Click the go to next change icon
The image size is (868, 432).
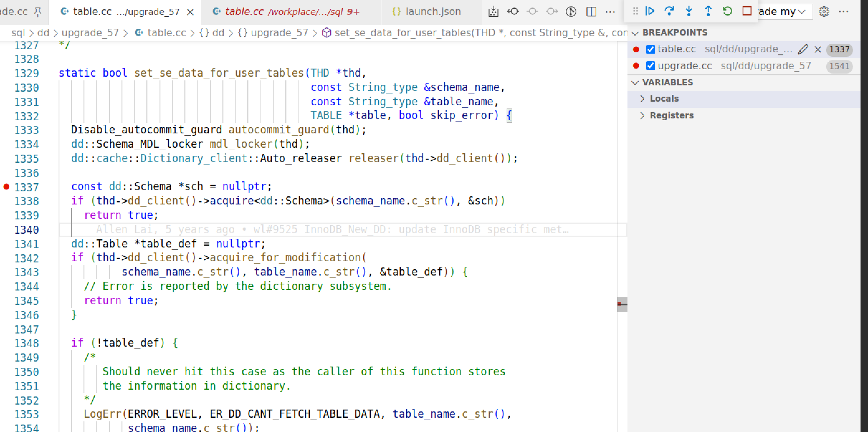coord(551,12)
